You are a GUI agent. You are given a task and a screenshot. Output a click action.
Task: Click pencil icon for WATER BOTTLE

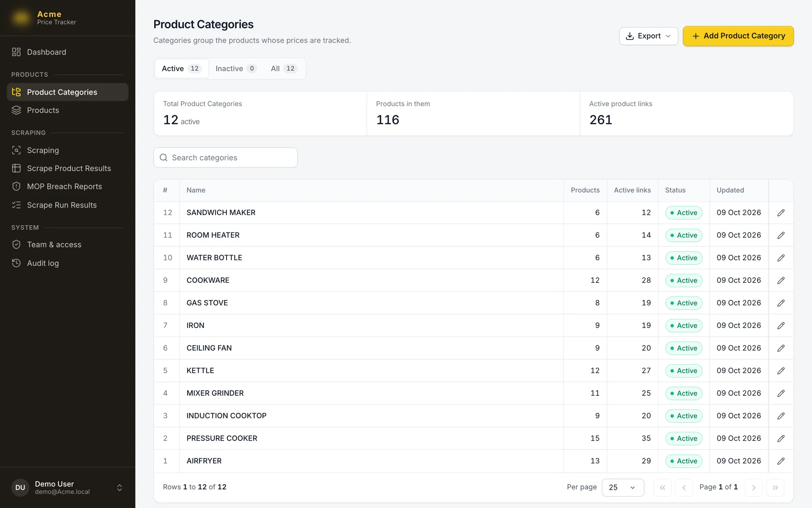point(781,258)
